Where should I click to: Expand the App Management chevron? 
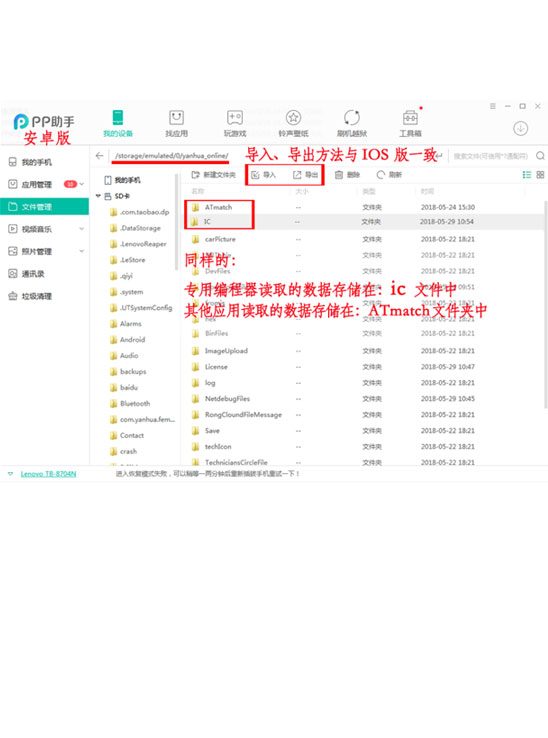pos(82,184)
